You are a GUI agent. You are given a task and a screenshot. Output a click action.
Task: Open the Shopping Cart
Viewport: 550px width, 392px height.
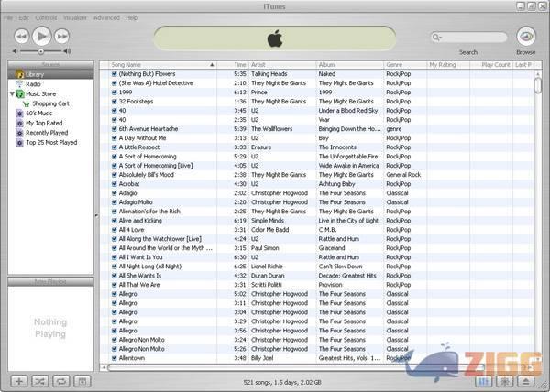(50, 103)
